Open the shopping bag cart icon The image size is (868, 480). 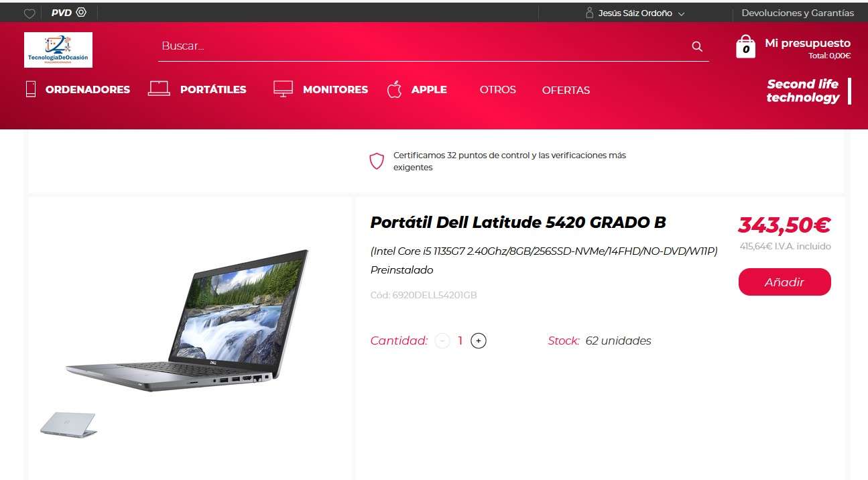tap(746, 46)
